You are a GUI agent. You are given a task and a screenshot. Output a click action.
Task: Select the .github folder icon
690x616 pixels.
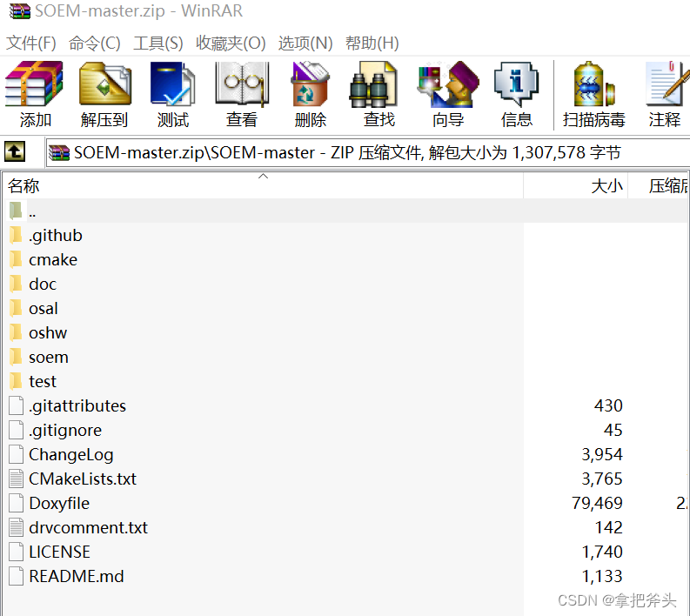point(16,235)
